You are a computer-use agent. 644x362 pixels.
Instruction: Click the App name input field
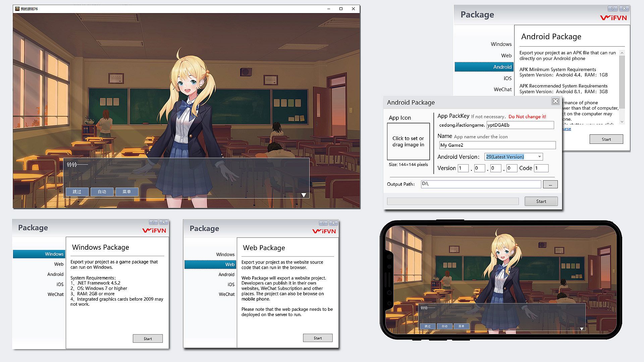[497, 145]
